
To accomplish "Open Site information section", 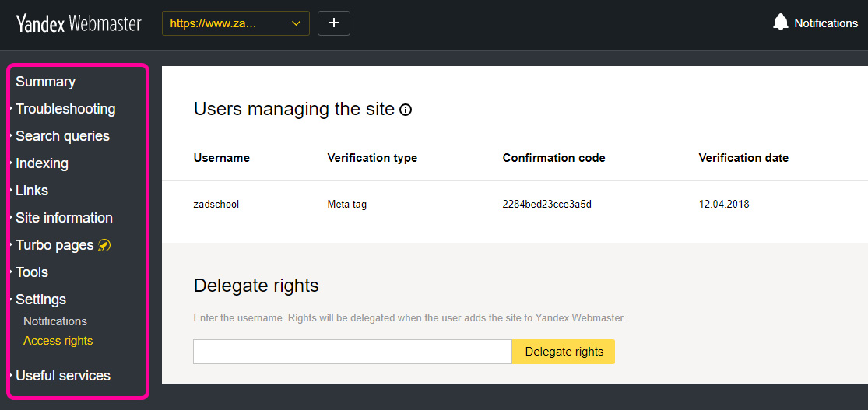I will pos(64,218).
